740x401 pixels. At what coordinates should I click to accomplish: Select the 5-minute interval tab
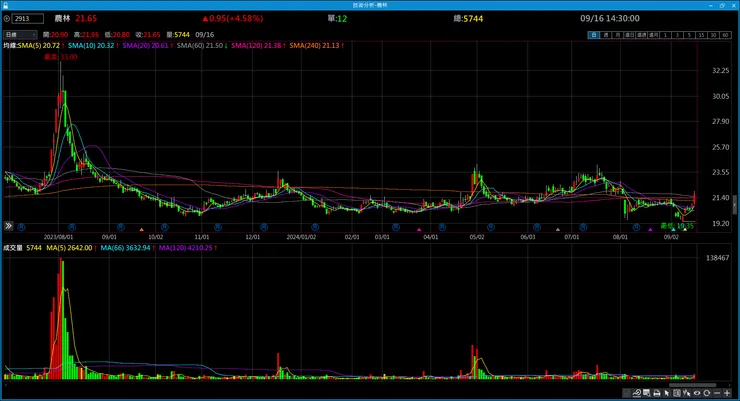point(690,35)
